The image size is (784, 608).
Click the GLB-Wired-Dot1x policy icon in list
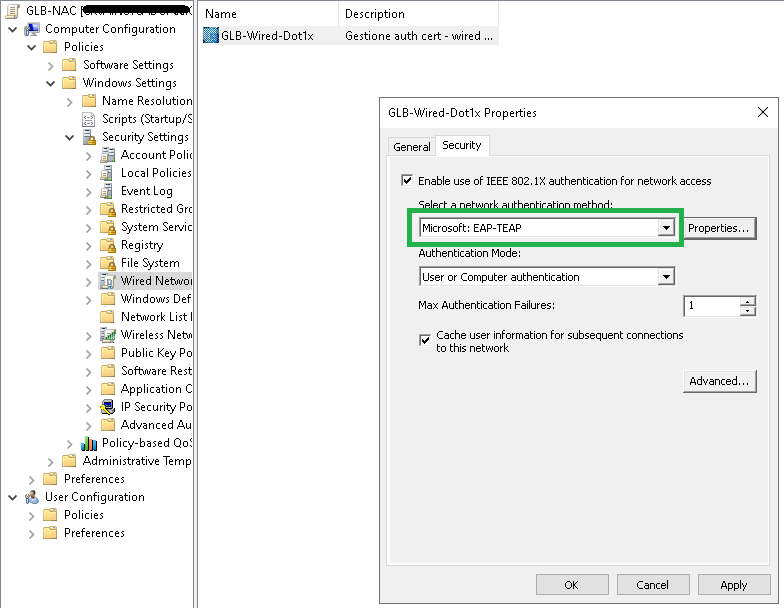[211, 36]
